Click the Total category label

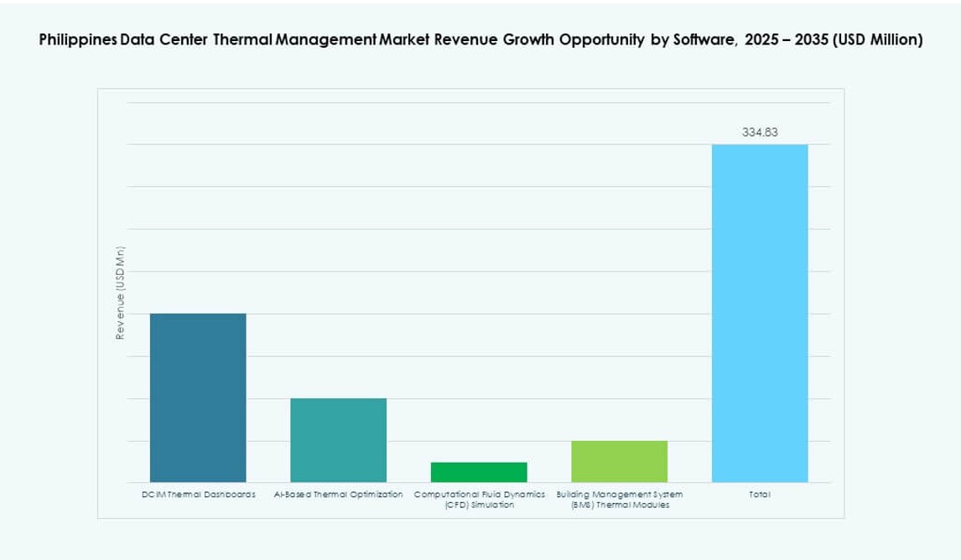760,495
